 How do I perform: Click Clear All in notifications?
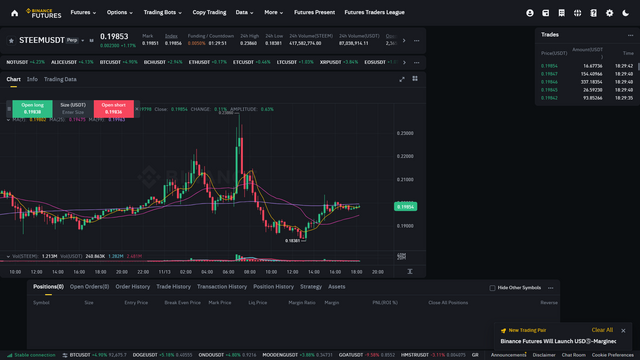[602, 330]
